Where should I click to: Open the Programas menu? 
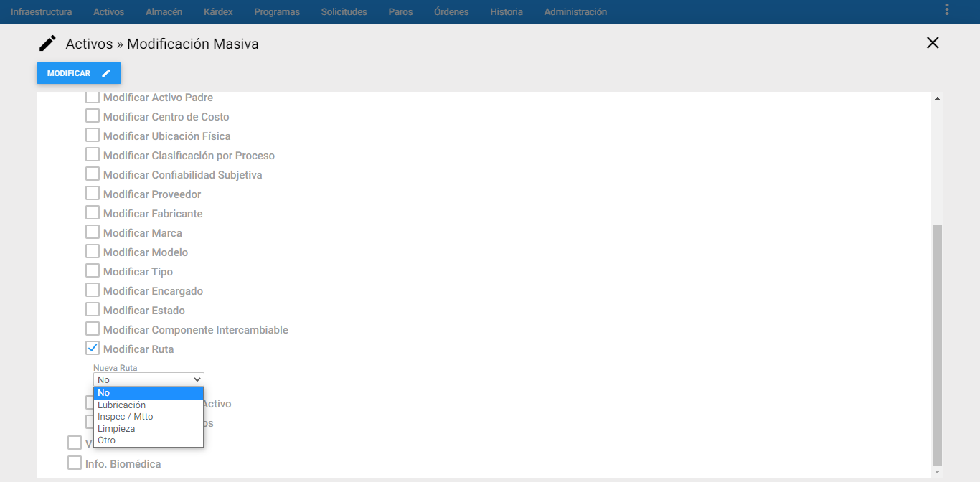tap(277, 12)
